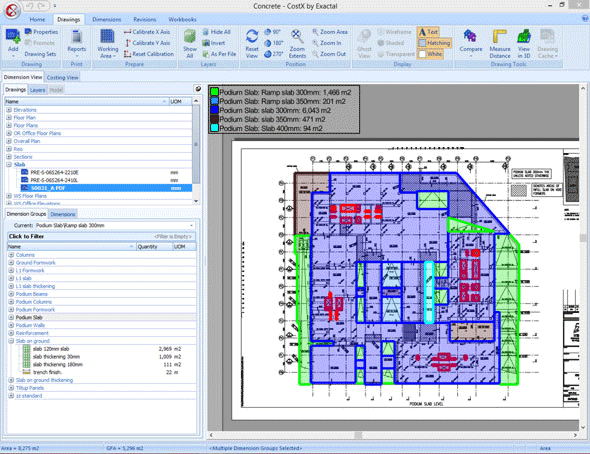590x454 pixels.
Task: Rotate drawing 90 degrees
Action: pos(272,32)
